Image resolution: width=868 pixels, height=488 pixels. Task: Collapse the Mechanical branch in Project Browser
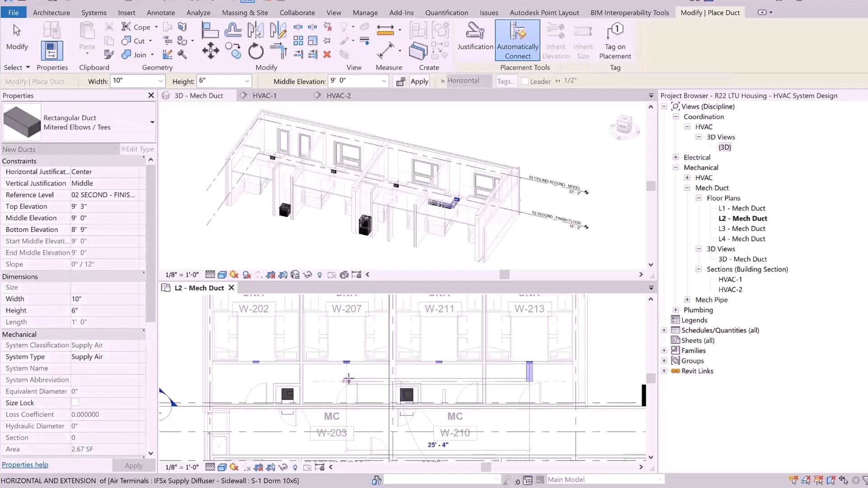point(675,167)
